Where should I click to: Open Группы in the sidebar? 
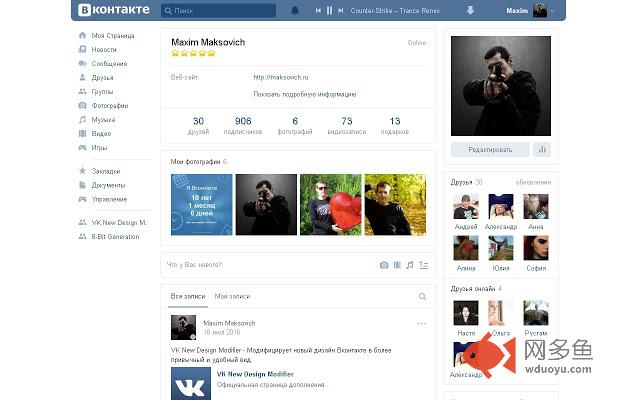click(x=102, y=92)
